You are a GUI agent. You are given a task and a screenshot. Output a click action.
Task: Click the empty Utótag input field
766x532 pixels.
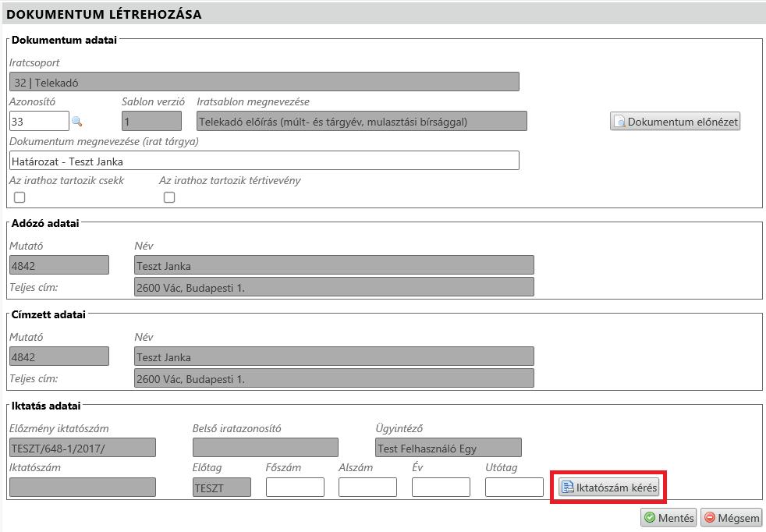point(514,487)
